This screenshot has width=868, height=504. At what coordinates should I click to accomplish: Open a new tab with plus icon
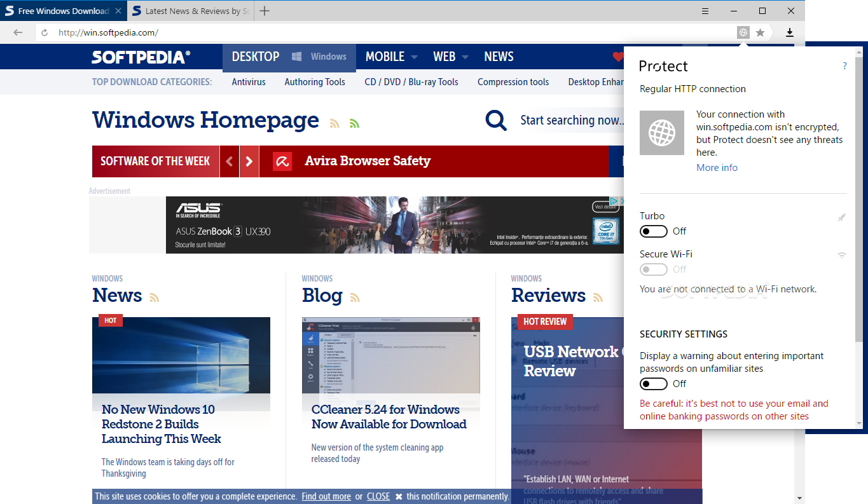coord(265,11)
